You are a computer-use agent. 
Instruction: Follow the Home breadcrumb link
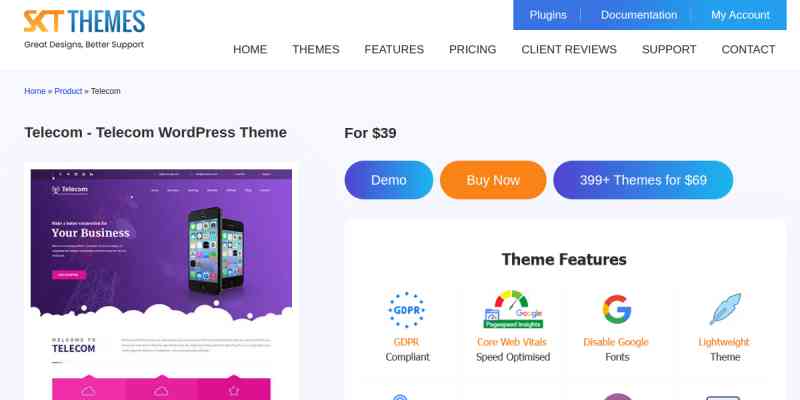[x=35, y=91]
